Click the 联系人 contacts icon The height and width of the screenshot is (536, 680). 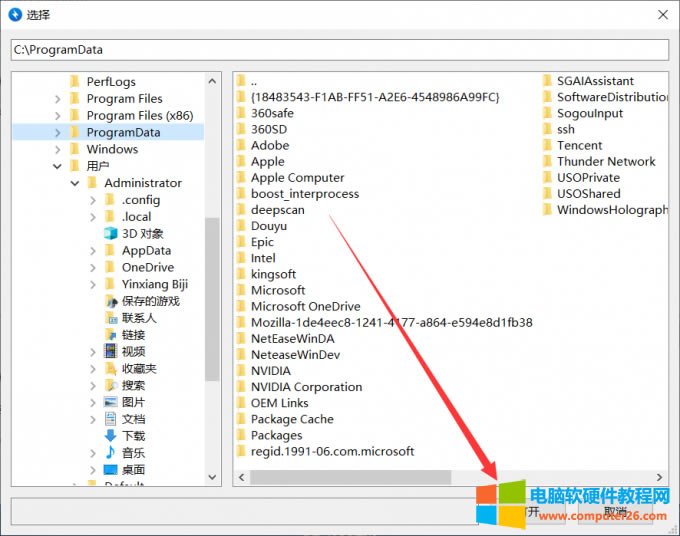pos(110,318)
